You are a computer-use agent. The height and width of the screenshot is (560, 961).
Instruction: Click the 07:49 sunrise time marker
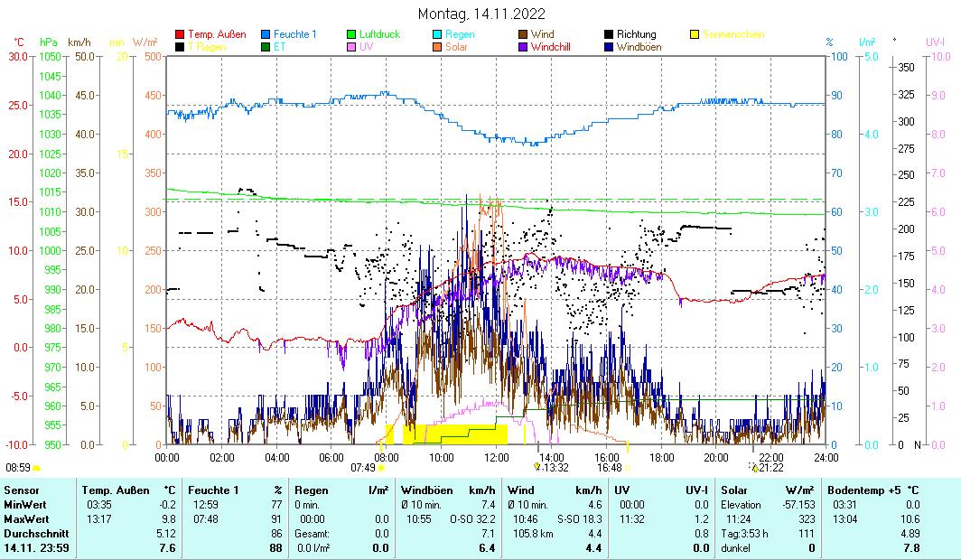[363, 467]
